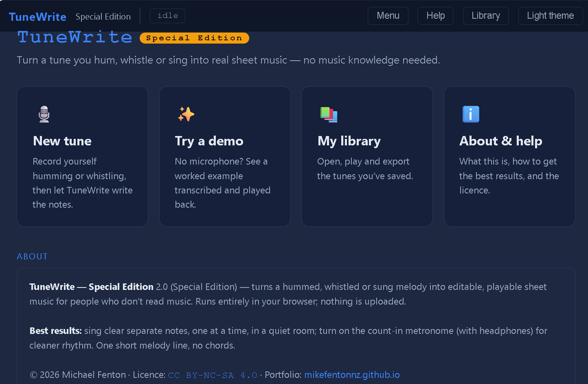Screen dimensions: 588x384
Task: Click 'Record yourself humming or whistling' description
Action: click(83, 183)
